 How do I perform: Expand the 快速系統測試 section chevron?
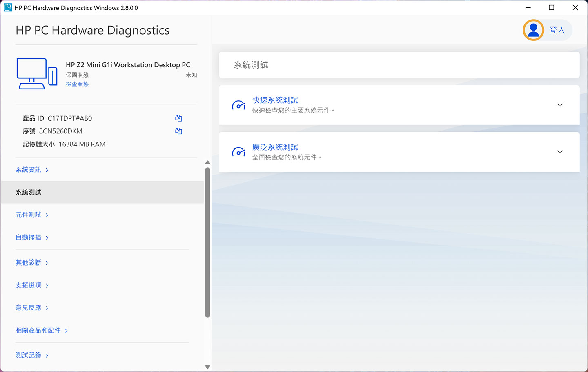[560, 105]
